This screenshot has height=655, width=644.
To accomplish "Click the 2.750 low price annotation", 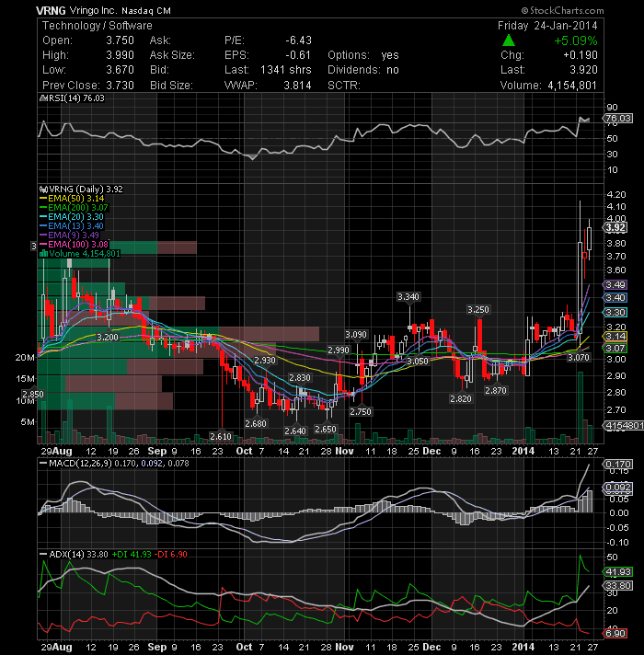I will (x=361, y=411).
